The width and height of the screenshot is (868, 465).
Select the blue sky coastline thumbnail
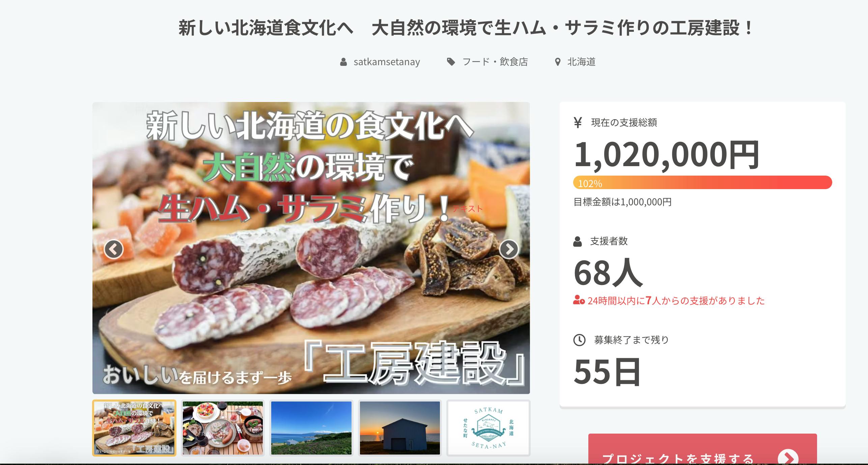pyautogui.click(x=311, y=428)
